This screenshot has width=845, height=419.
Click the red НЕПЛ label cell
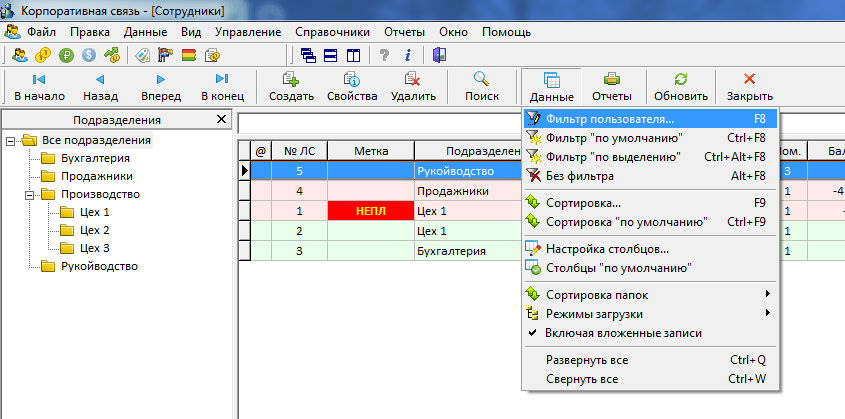click(371, 212)
